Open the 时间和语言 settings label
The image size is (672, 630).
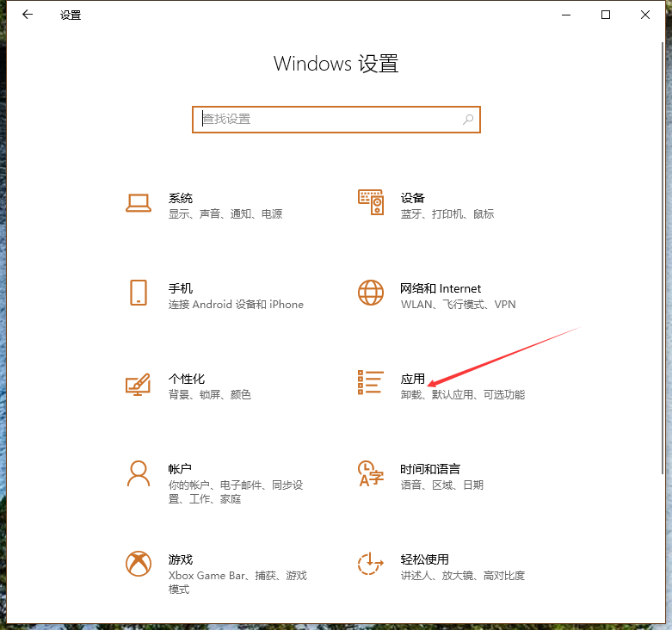(x=430, y=469)
